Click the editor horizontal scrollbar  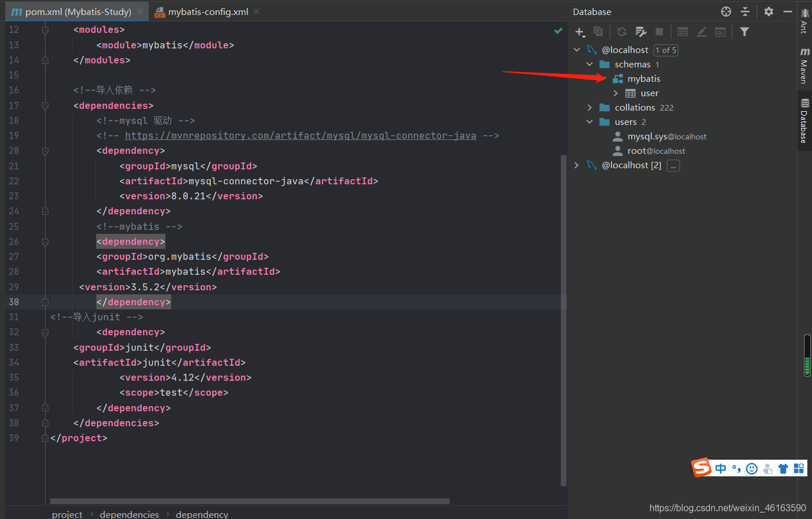(x=250, y=501)
